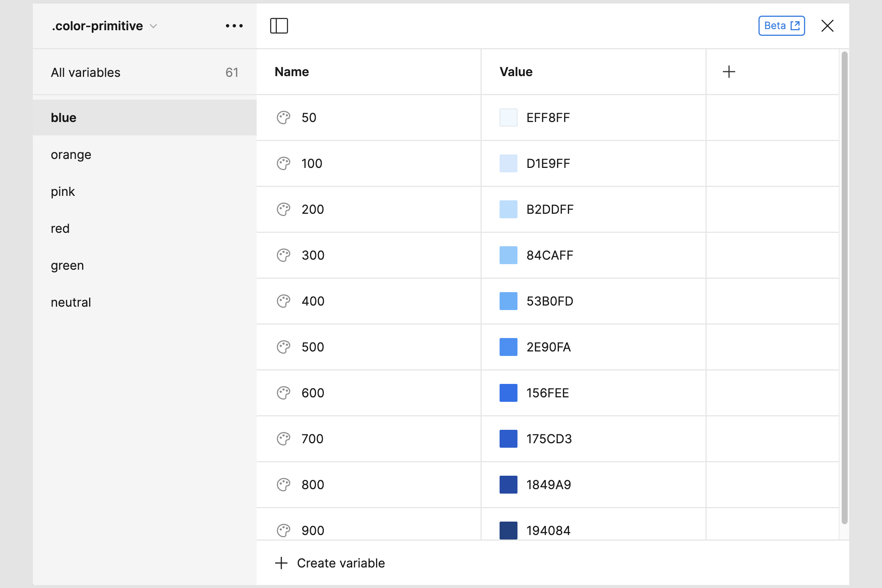
Task: Open the B2DDFF color swatch
Action: coord(508,209)
